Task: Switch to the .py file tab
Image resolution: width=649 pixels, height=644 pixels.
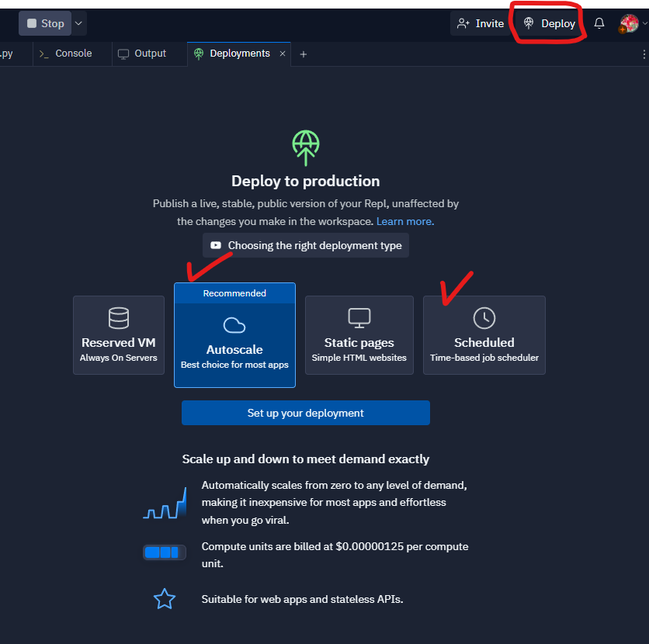Action: tap(12, 54)
